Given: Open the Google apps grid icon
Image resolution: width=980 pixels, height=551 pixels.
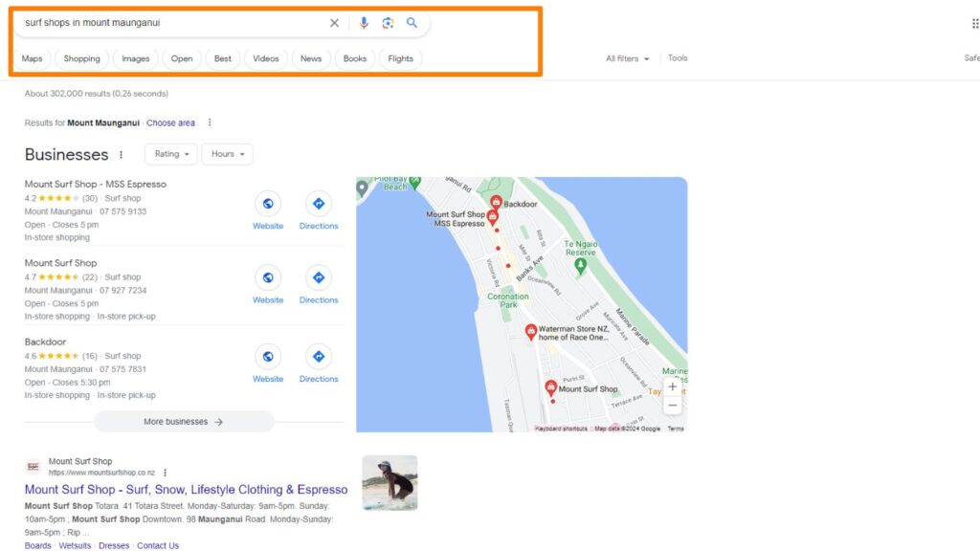Looking at the screenshot, I should [x=975, y=24].
